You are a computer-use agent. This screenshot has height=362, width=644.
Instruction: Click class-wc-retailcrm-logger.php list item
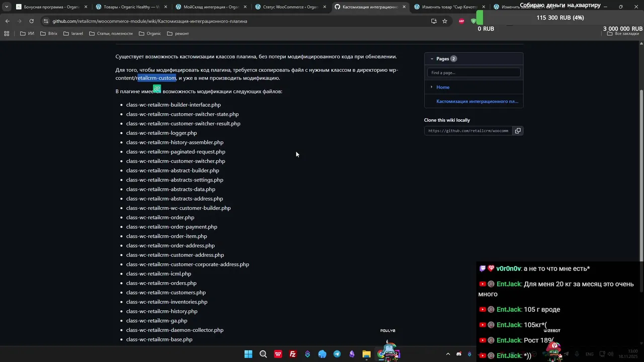[x=161, y=133]
